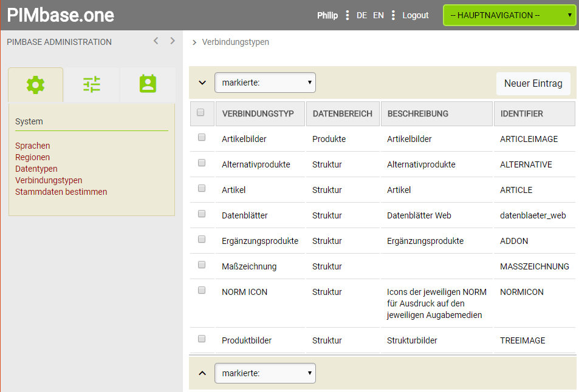Screen dimensions: 579x392
Task: Toggle the select-all checkbox in table header
Action: [201, 112]
